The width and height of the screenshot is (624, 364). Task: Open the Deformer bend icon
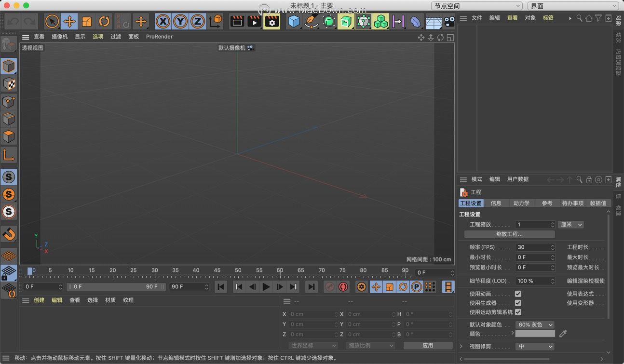point(416,21)
